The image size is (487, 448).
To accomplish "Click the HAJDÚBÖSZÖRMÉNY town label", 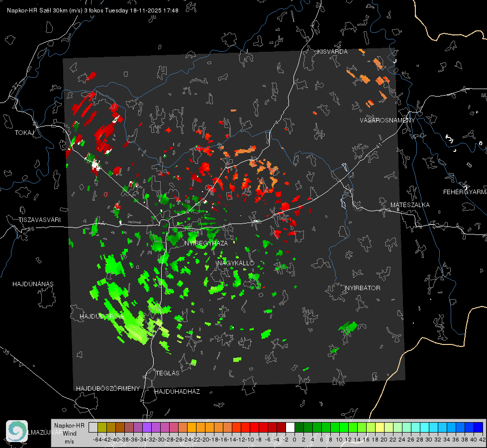I will [x=108, y=389].
